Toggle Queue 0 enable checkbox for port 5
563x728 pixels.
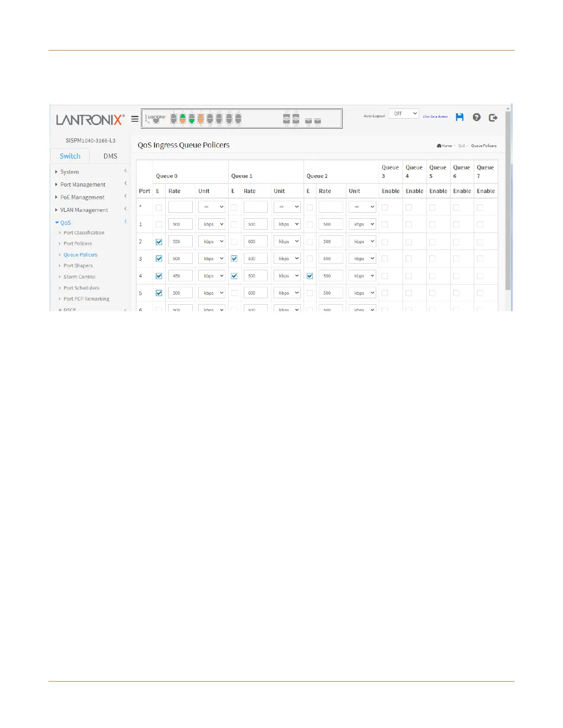coord(159,293)
